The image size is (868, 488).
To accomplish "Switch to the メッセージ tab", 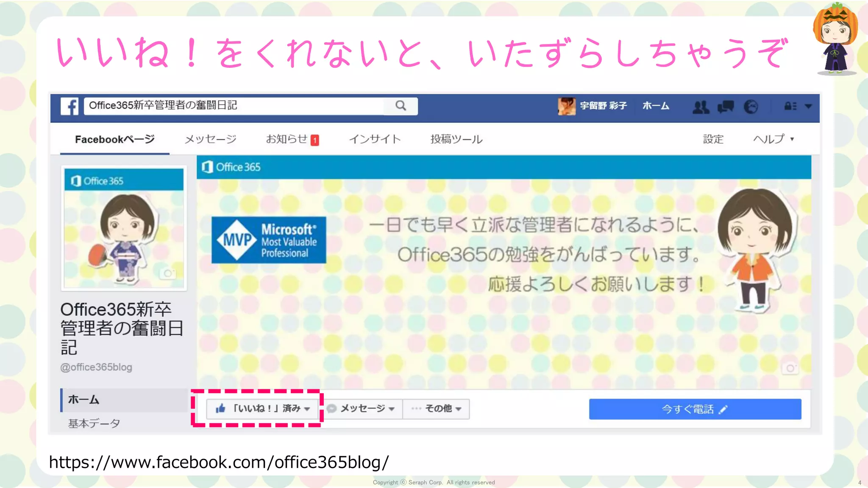I will [210, 139].
